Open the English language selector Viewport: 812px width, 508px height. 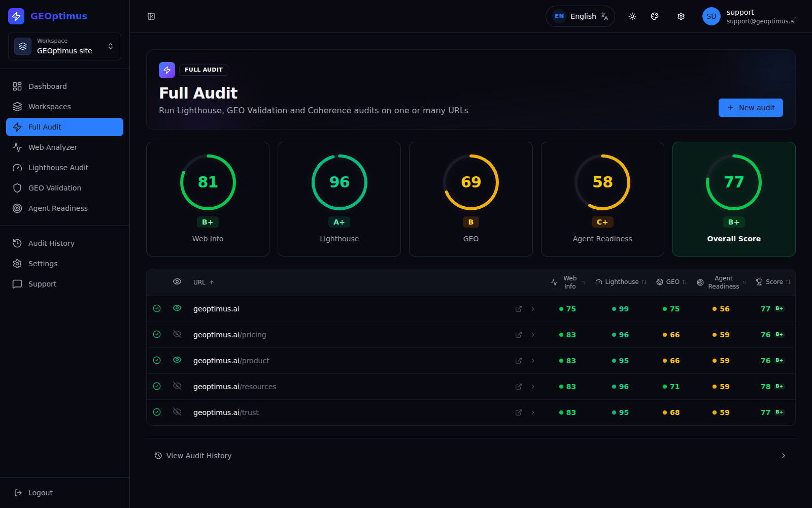click(x=580, y=16)
